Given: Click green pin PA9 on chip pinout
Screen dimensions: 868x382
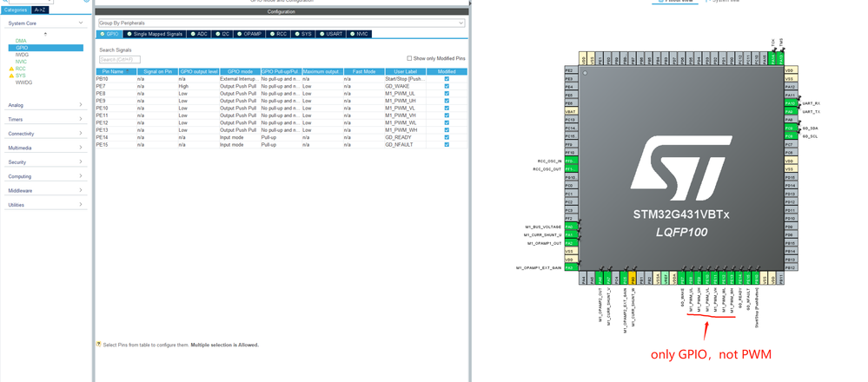Looking at the screenshot, I should (791, 112).
